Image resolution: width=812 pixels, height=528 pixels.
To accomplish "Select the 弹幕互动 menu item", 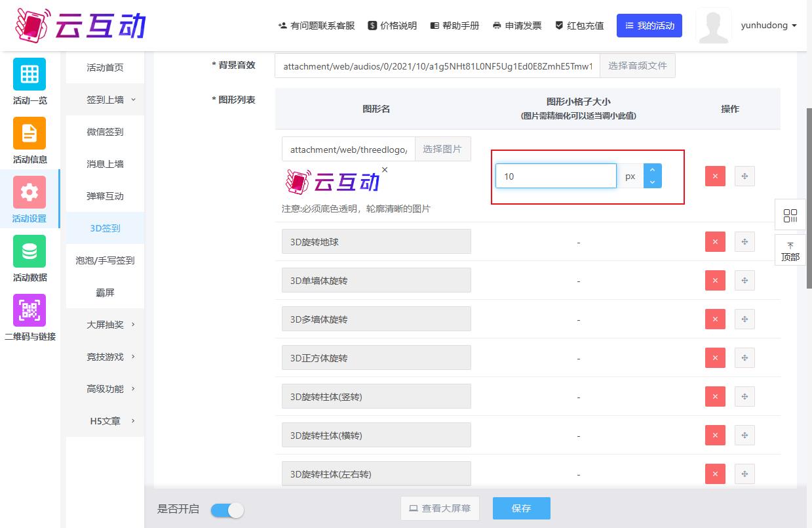I will point(105,196).
